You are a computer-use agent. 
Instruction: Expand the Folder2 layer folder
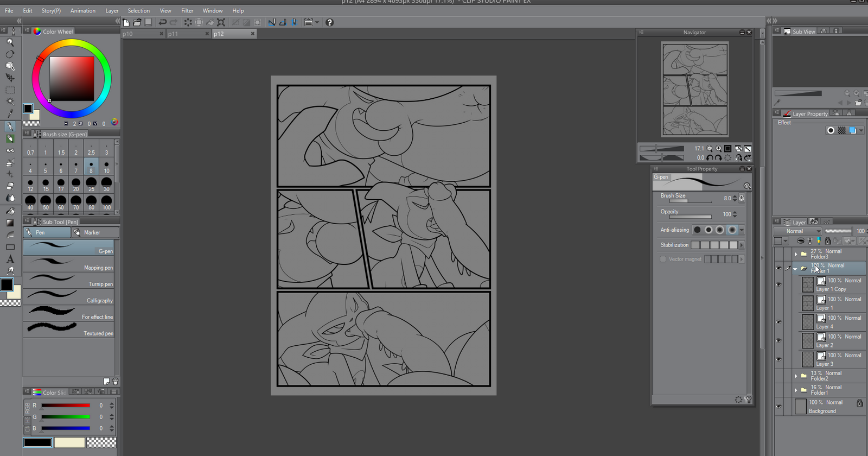coord(796,376)
